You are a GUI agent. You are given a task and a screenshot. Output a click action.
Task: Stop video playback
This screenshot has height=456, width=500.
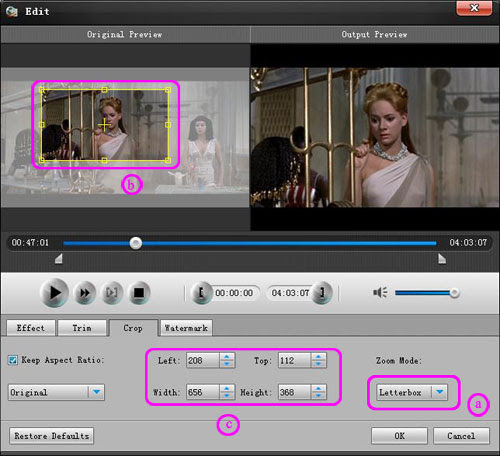tap(139, 293)
